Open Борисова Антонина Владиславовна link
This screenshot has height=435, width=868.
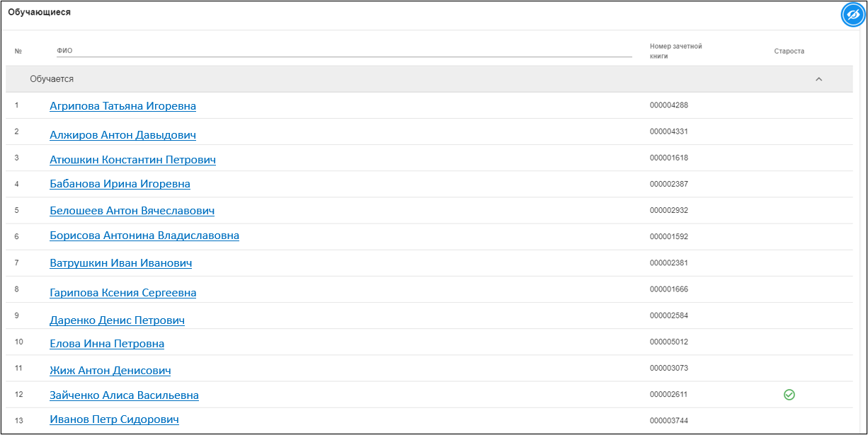pyautogui.click(x=144, y=236)
